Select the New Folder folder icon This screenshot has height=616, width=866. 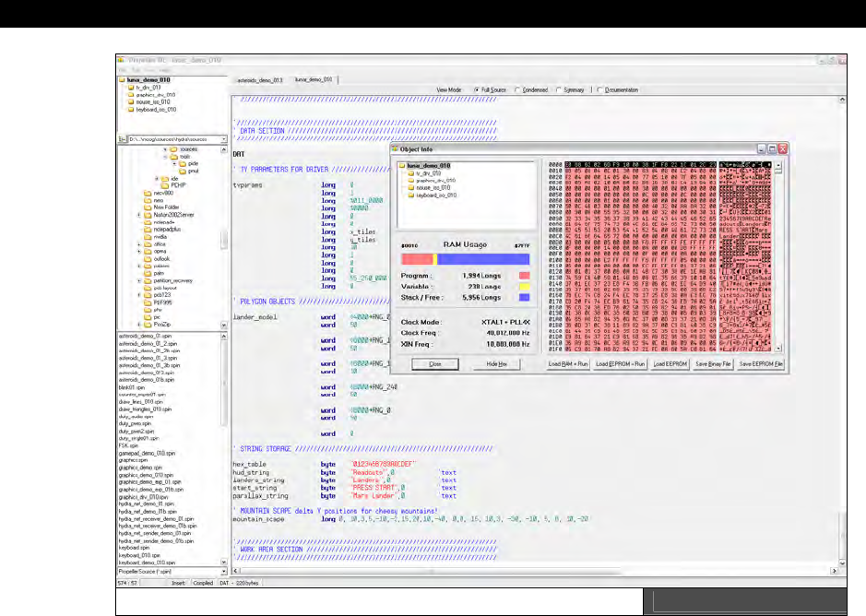pos(147,206)
